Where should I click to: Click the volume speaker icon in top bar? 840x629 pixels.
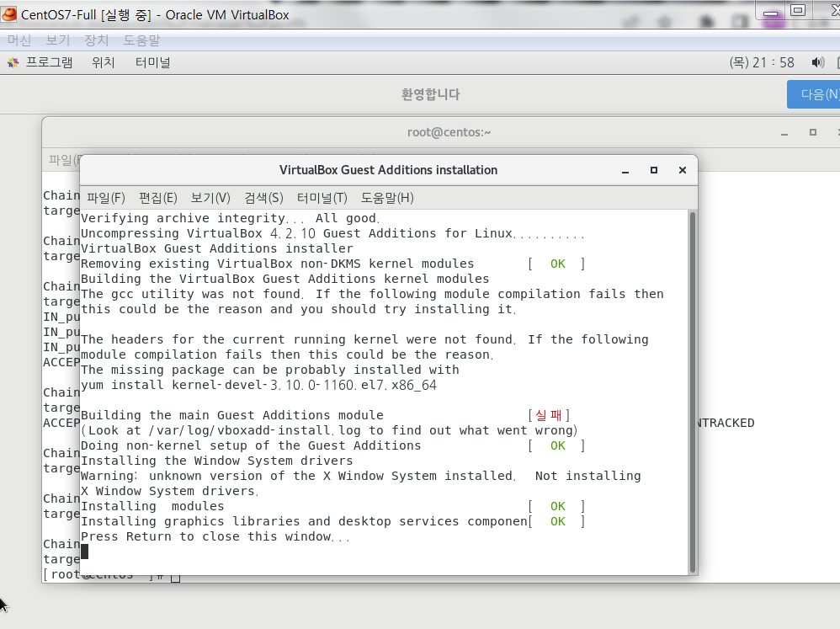coord(817,62)
